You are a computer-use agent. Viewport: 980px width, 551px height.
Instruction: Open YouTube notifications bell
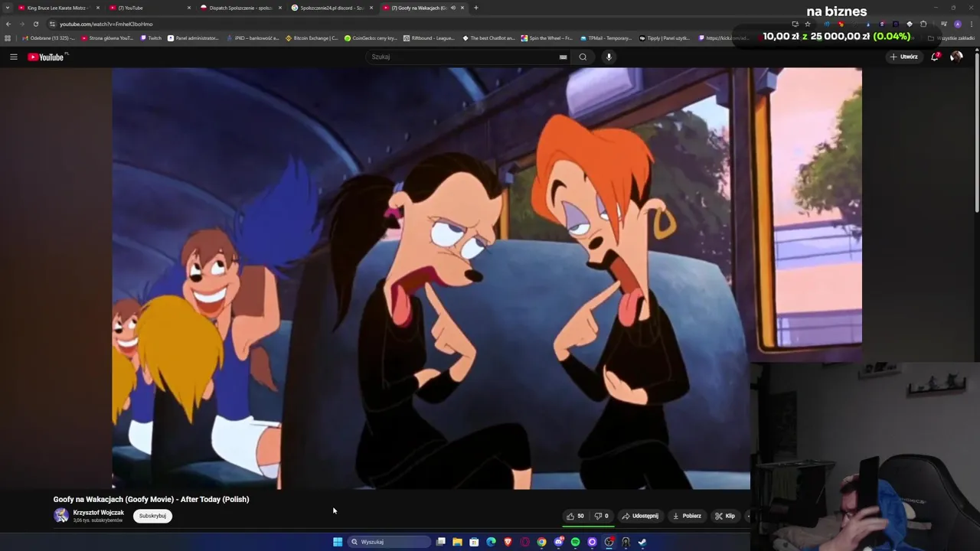(x=935, y=57)
